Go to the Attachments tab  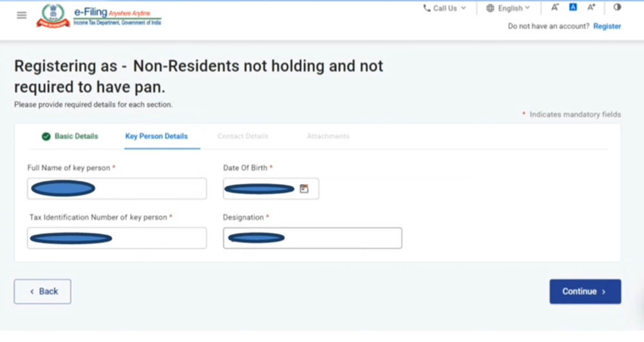coord(328,137)
